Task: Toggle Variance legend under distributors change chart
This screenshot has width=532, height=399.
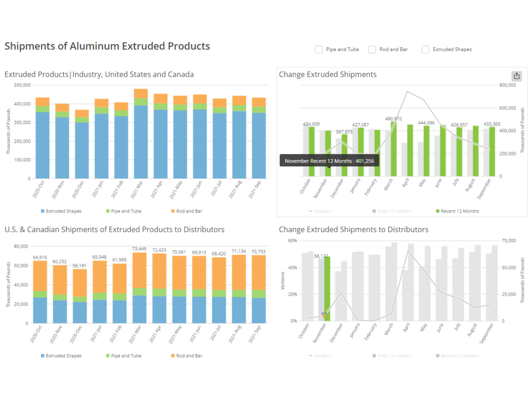Action: pyautogui.click(x=321, y=356)
